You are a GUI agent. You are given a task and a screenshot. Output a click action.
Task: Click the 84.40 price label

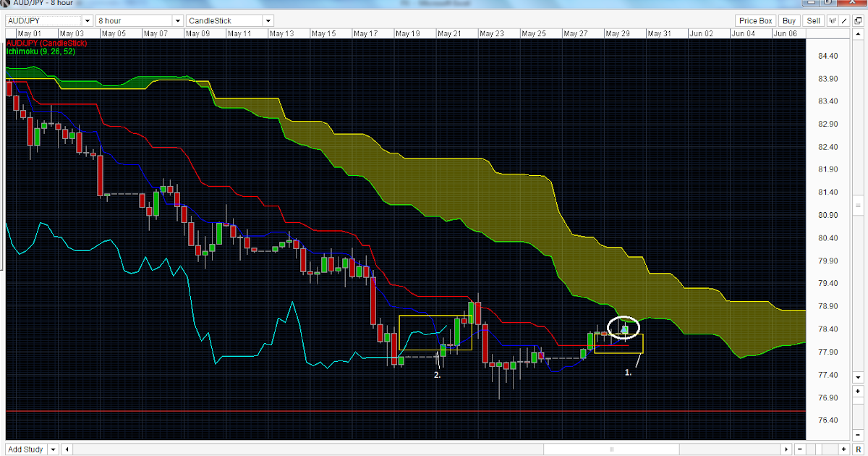828,56
